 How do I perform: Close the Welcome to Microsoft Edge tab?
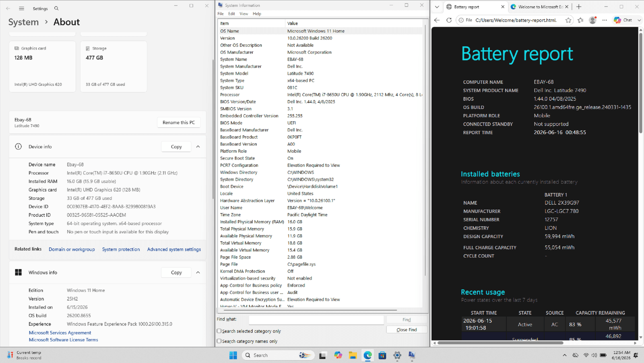(567, 7)
